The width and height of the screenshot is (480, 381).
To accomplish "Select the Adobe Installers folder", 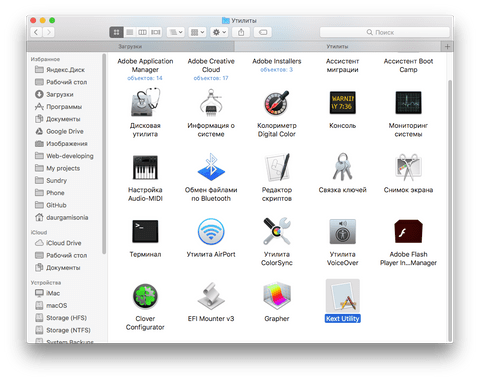I will coord(276,61).
